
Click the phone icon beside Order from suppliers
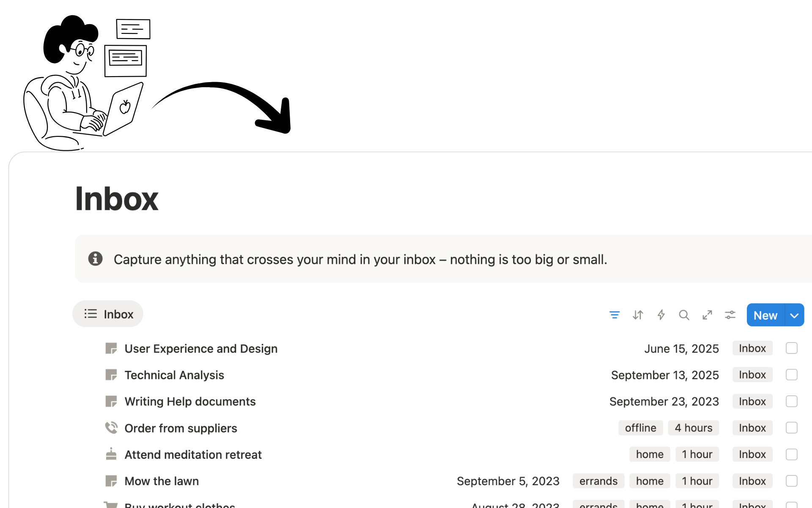[x=111, y=428]
